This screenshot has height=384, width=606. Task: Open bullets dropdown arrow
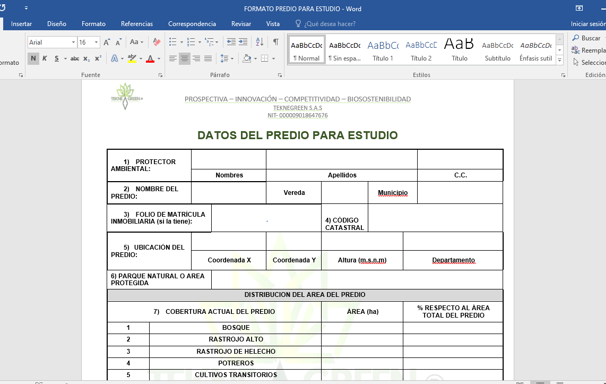point(181,42)
